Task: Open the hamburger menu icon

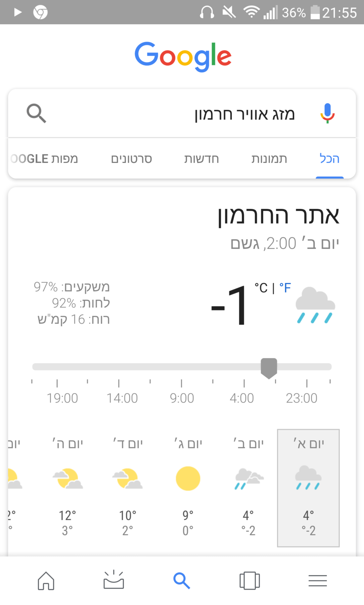Action: click(318, 581)
